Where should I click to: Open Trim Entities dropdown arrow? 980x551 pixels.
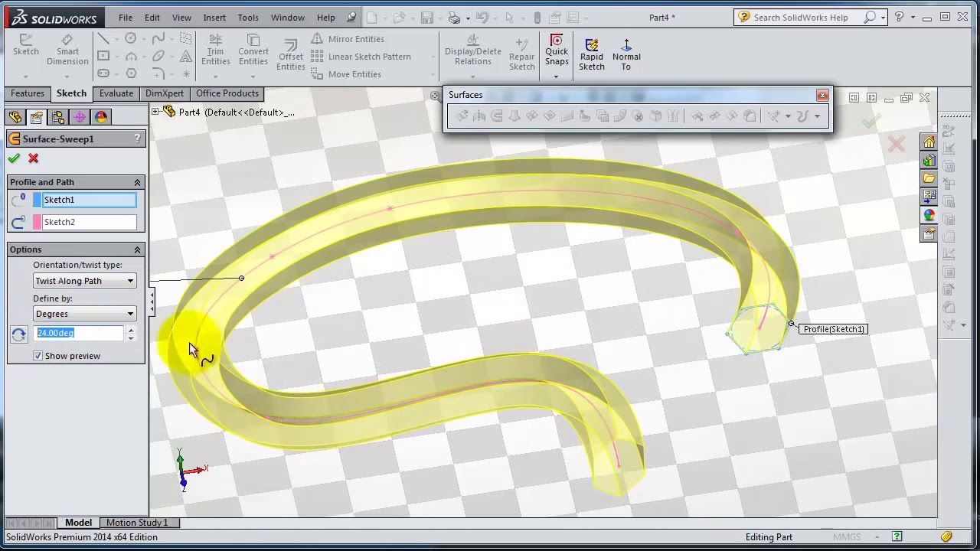point(215,76)
